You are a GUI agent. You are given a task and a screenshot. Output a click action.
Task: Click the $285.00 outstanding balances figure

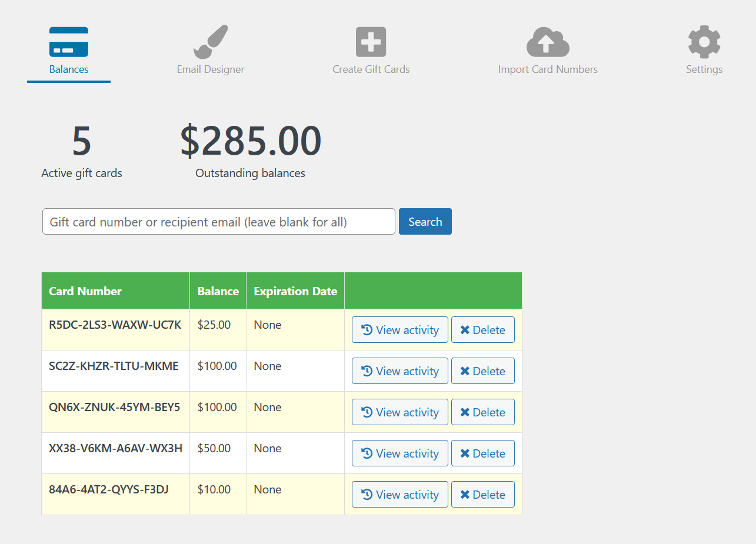point(251,141)
